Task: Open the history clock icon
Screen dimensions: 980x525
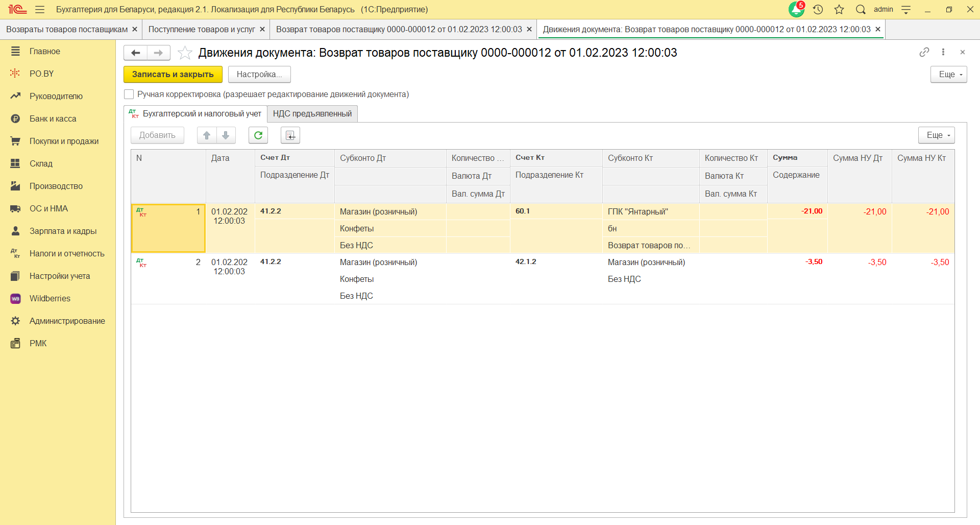Action: (x=818, y=9)
